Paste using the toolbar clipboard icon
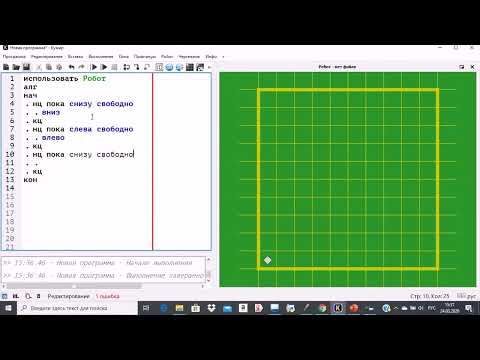Image resolution: width=480 pixels, height=360 pixels. click(59, 67)
